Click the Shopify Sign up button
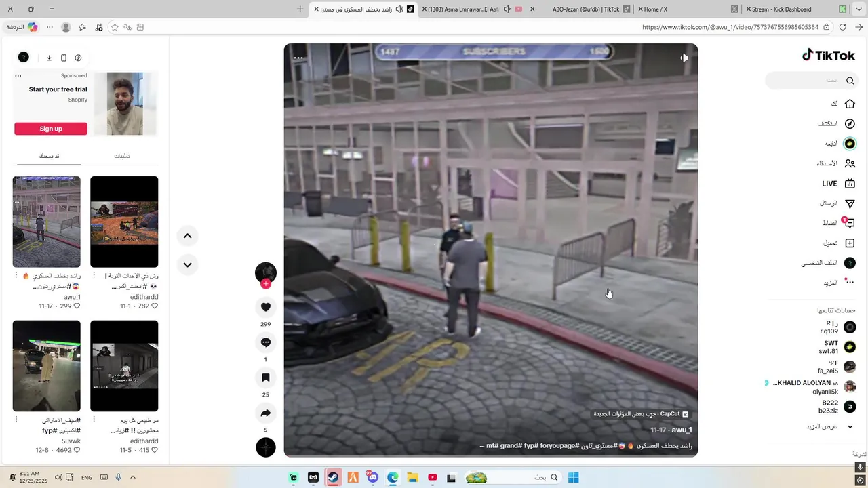 tap(51, 129)
